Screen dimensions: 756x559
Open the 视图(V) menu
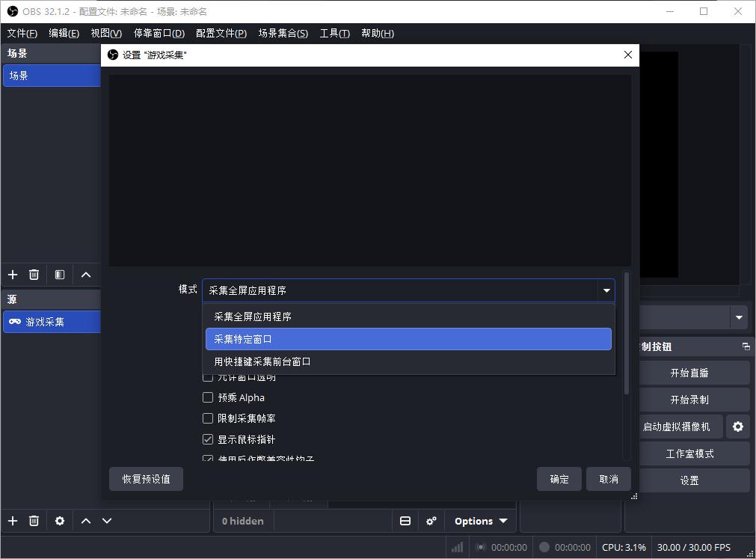(x=106, y=33)
